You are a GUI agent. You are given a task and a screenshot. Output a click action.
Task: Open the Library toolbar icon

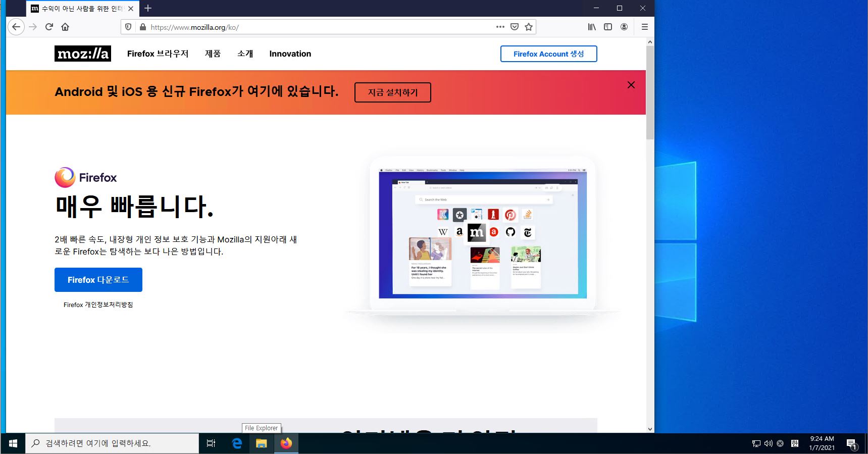[x=592, y=27]
